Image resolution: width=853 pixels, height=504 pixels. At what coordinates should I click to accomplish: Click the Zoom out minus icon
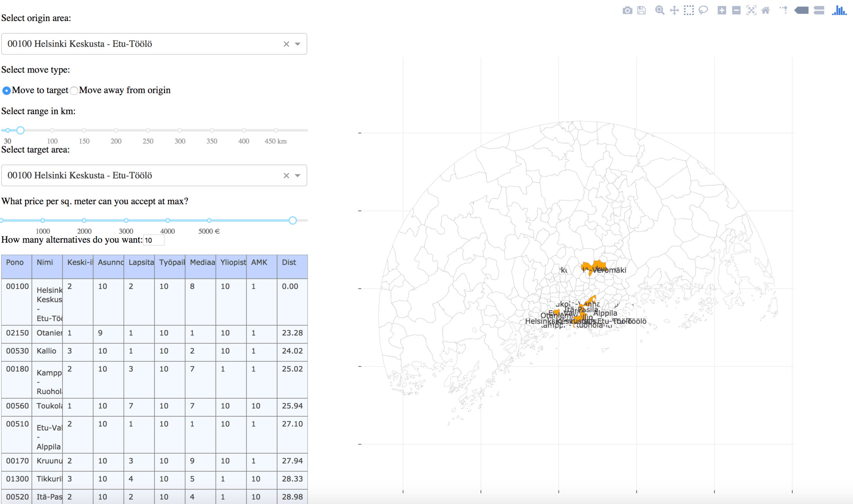(x=736, y=10)
